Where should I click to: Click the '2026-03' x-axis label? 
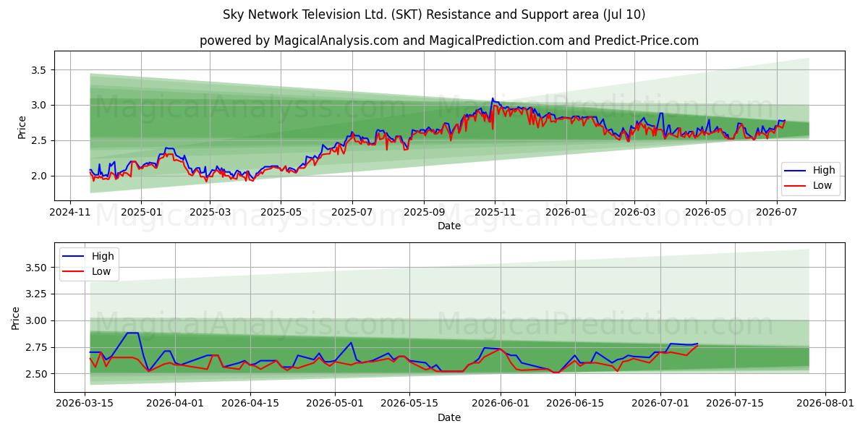click(x=634, y=213)
